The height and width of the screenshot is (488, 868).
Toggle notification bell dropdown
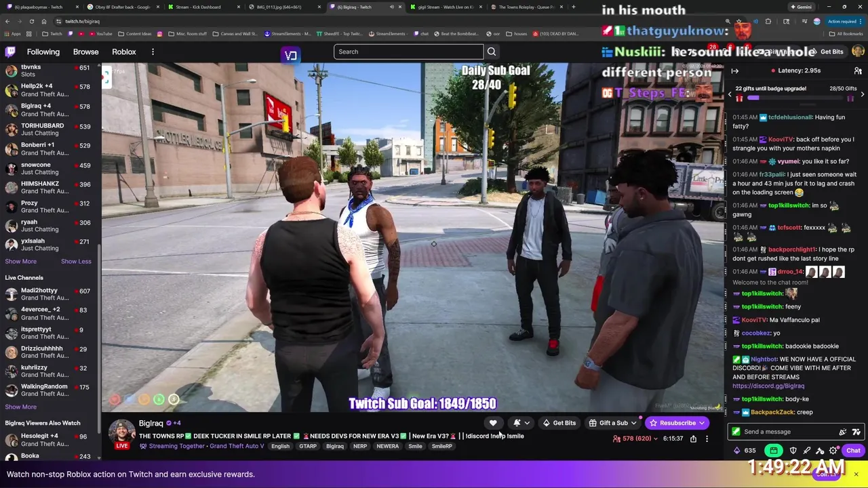coord(521,423)
